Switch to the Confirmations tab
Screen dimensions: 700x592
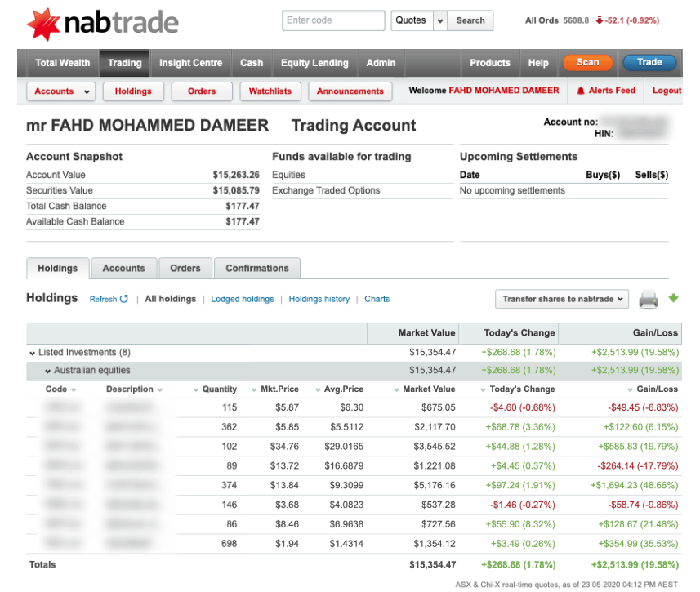(256, 268)
